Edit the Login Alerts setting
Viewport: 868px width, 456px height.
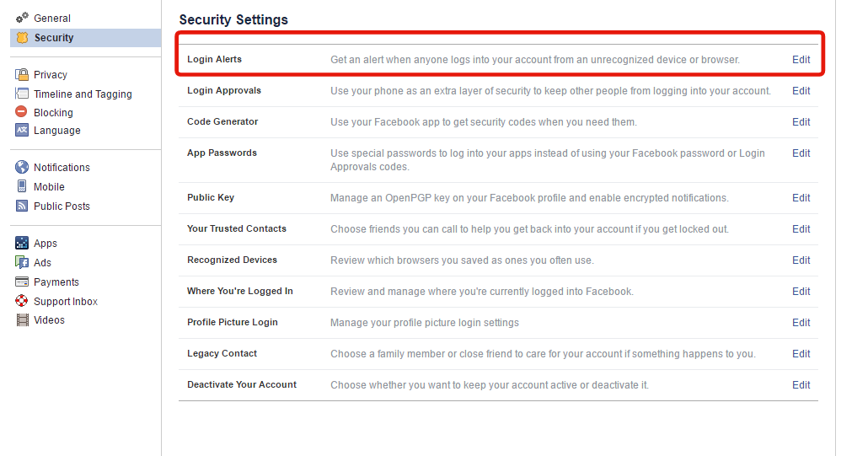point(801,60)
